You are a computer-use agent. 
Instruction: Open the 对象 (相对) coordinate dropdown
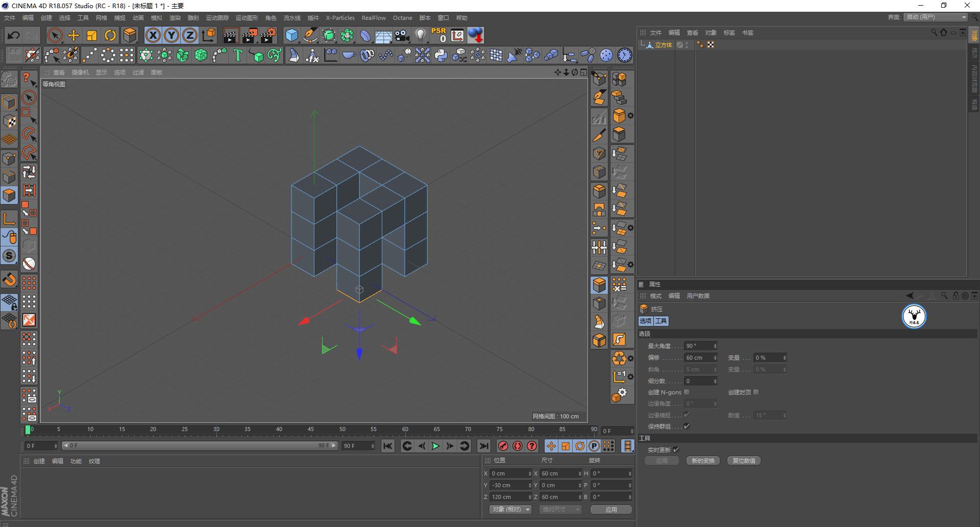pos(510,510)
